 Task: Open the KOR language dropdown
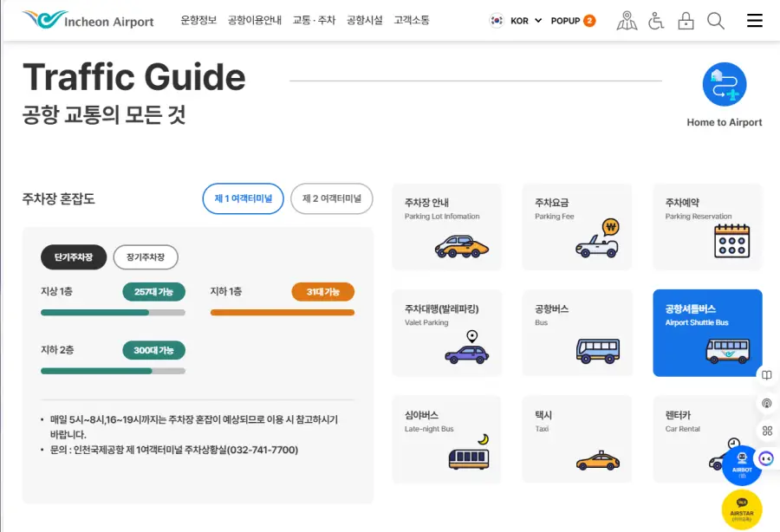click(517, 20)
